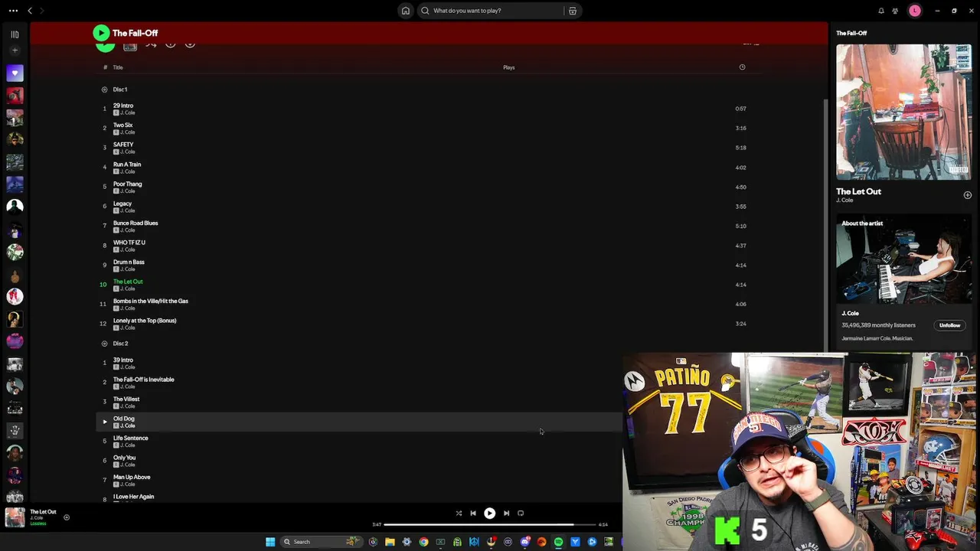Image resolution: width=980 pixels, height=551 pixels.
Task: Open 'The Let Out' title in right panel
Action: [858, 191]
